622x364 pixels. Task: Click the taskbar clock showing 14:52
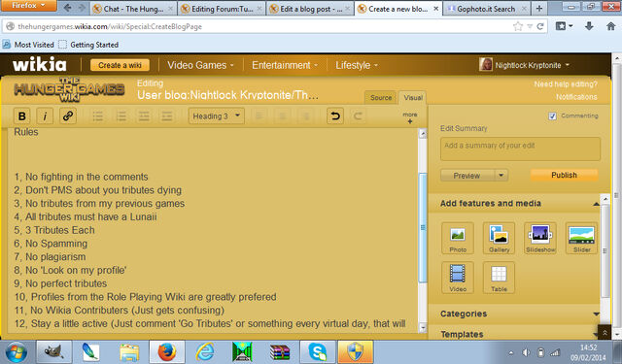pyautogui.click(x=588, y=352)
